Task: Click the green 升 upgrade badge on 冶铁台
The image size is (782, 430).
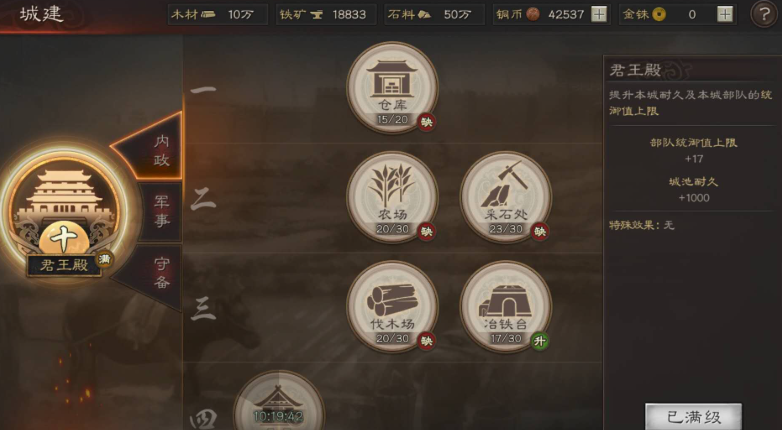Action: coord(539,341)
